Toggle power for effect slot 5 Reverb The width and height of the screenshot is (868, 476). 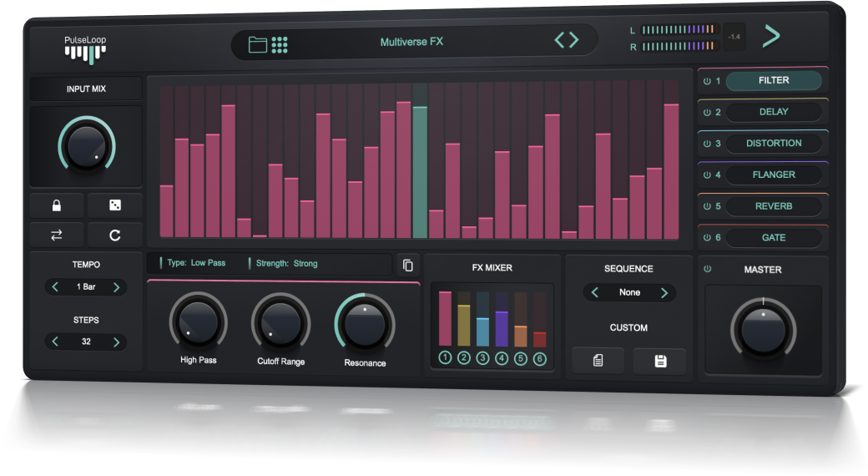pyautogui.click(x=707, y=206)
